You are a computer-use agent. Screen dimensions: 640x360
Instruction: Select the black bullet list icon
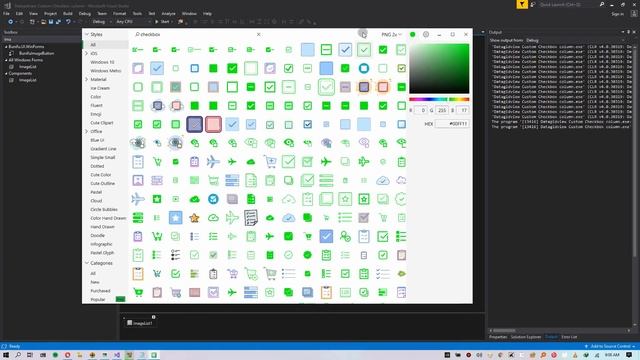point(176,255)
